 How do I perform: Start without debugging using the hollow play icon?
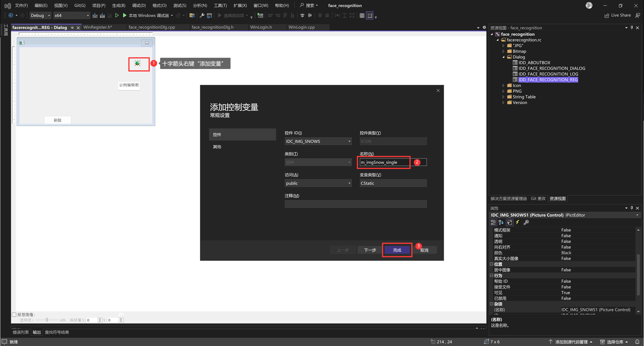coord(117,16)
